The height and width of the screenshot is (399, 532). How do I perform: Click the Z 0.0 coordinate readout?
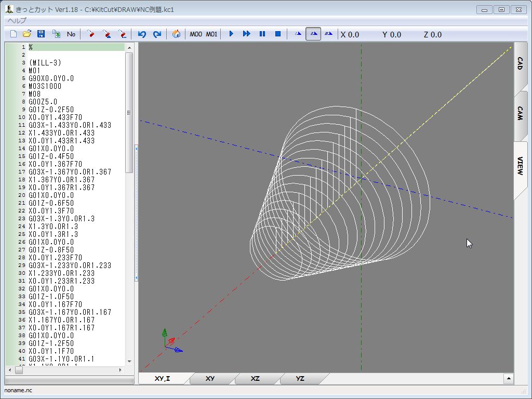(x=433, y=35)
